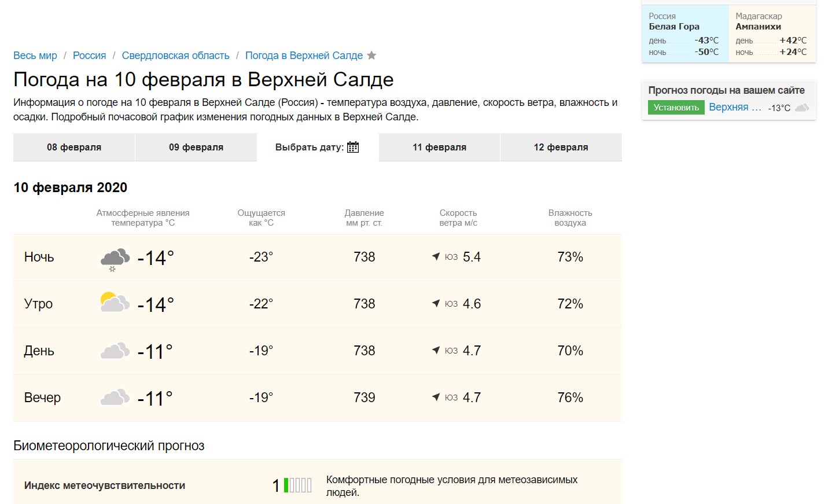This screenshot has height=504, width=832.
Task: Open the Выбрать дату selector
Action: click(x=310, y=147)
